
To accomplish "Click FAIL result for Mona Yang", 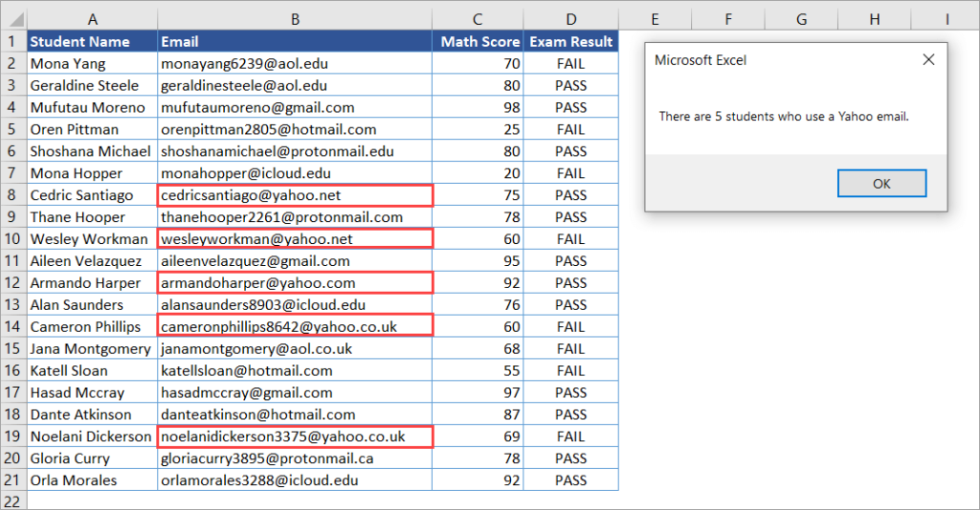I will click(570, 63).
